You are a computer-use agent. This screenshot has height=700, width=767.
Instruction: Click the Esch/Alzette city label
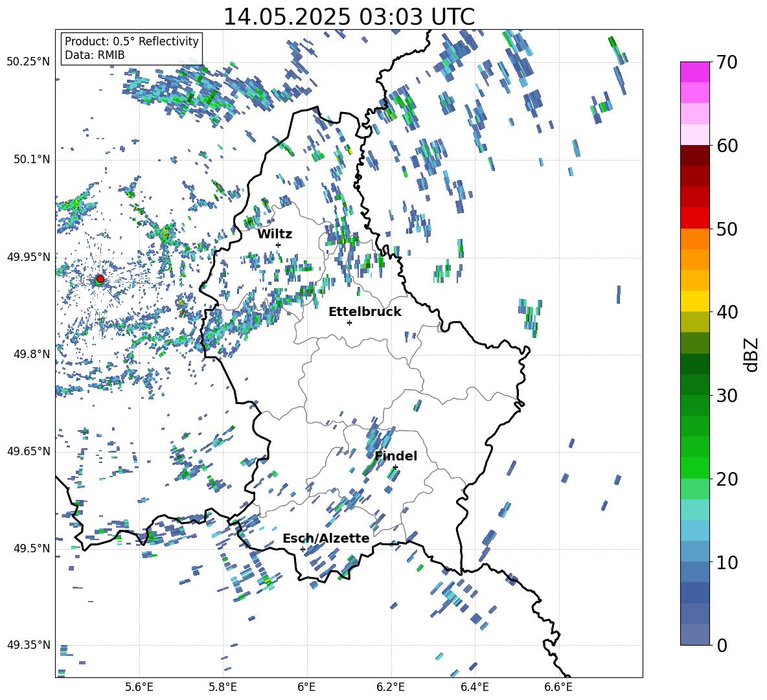tap(326, 538)
